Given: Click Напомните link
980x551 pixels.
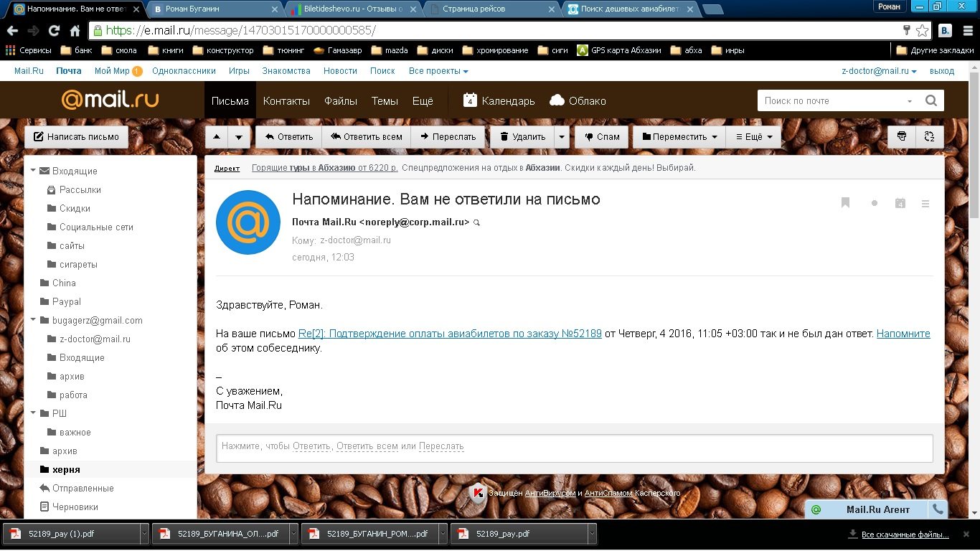Looking at the screenshot, I should click(903, 334).
